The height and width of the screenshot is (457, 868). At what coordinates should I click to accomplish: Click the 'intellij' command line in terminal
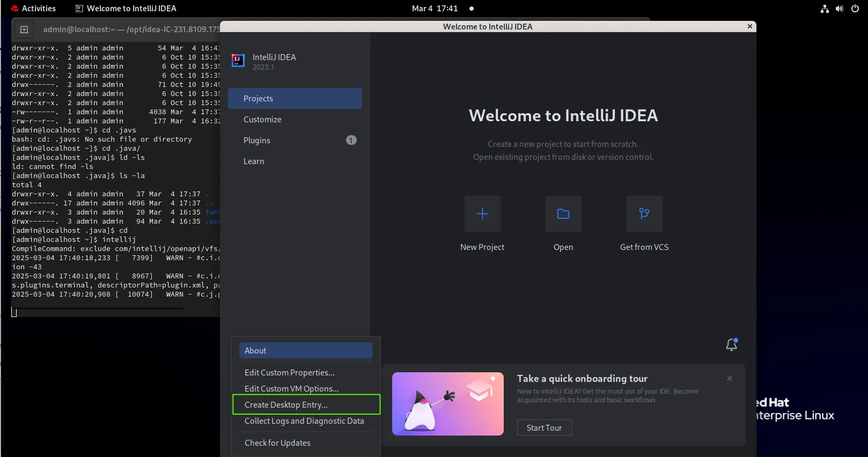[x=73, y=240]
